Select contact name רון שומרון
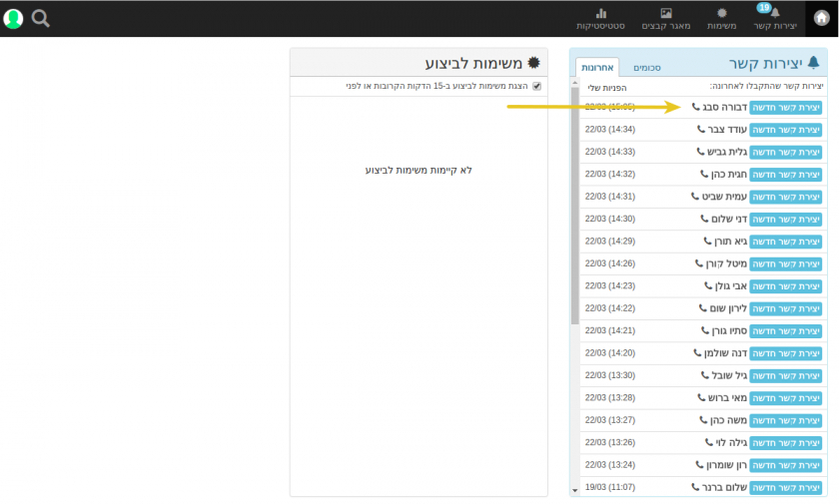839x504 pixels. click(726, 465)
